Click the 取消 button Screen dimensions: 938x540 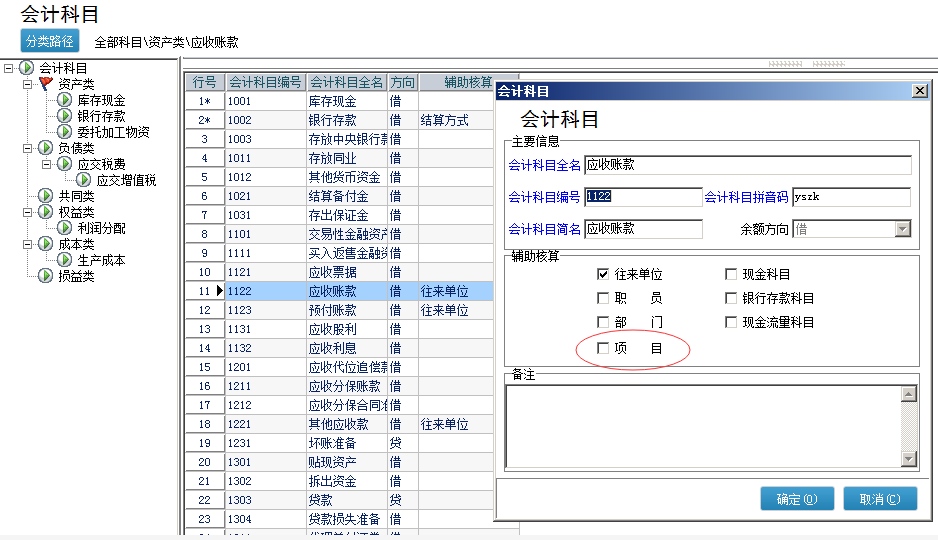[x=880, y=499]
